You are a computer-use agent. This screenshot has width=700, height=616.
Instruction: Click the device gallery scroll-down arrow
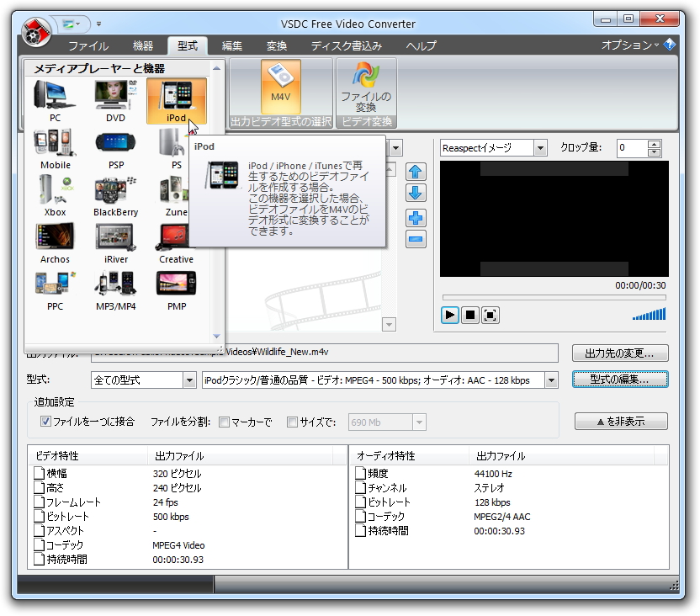[x=216, y=336]
